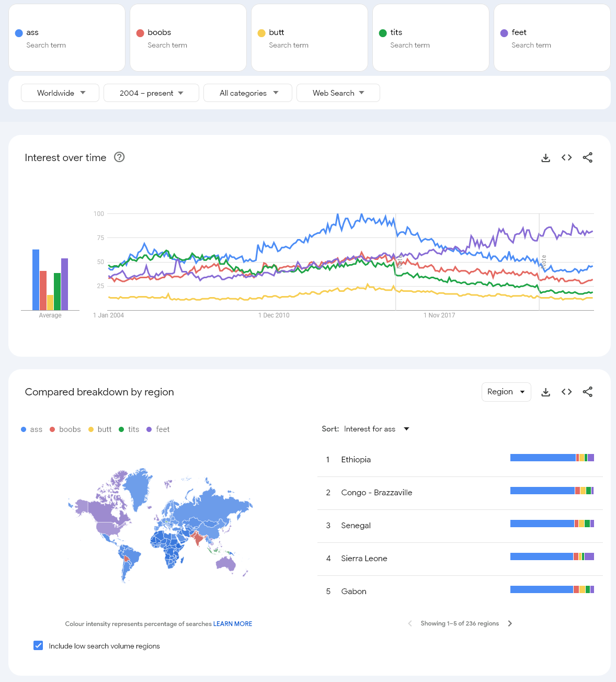Click the 'Compared breakdown by region' heading
This screenshot has width=616, height=682.
[x=99, y=392]
